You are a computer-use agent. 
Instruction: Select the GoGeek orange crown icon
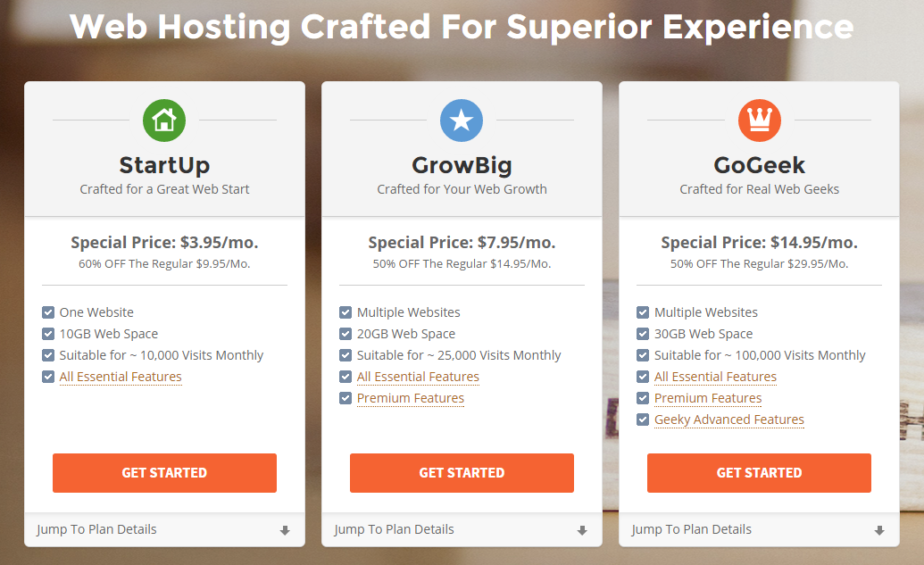pyautogui.click(x=759, y=120)
